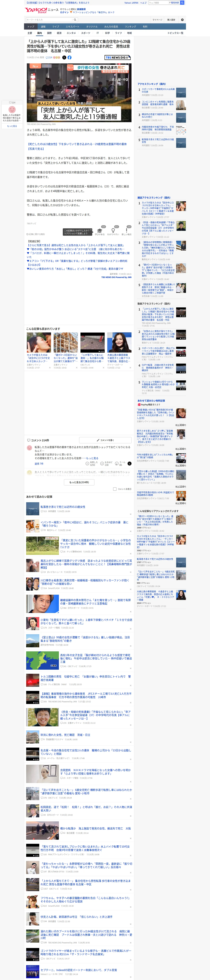210x980 pixels.
Task: Open the TBS NEWS DIG logo link
Action: (118, 57)
